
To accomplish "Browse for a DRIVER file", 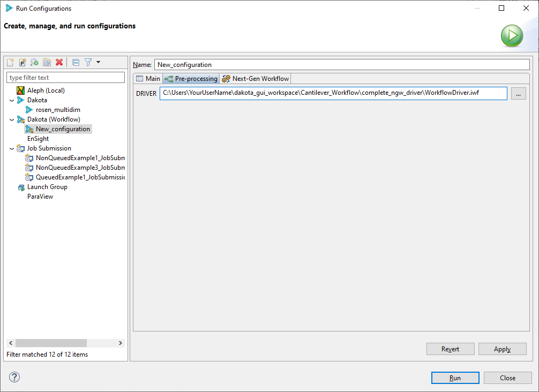I will pos(518,93).
